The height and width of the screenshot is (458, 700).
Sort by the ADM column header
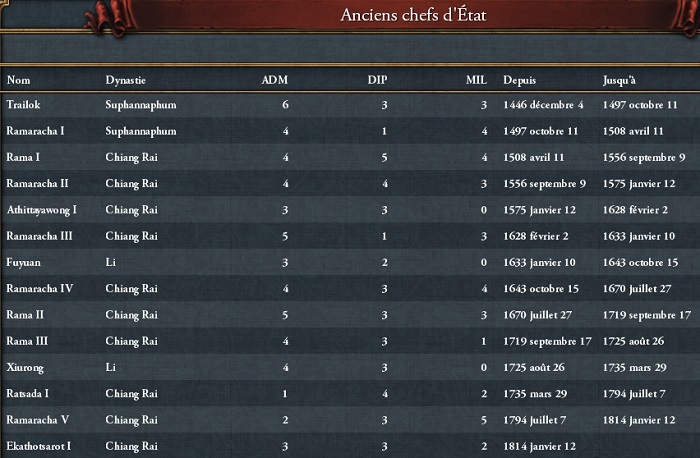coord(275,80)
